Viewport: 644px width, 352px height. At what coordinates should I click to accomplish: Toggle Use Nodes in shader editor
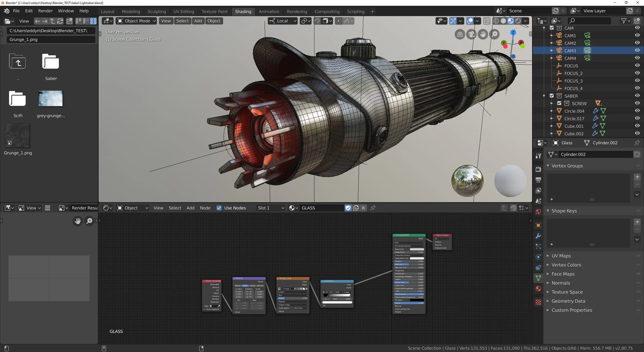coord(219,208)
